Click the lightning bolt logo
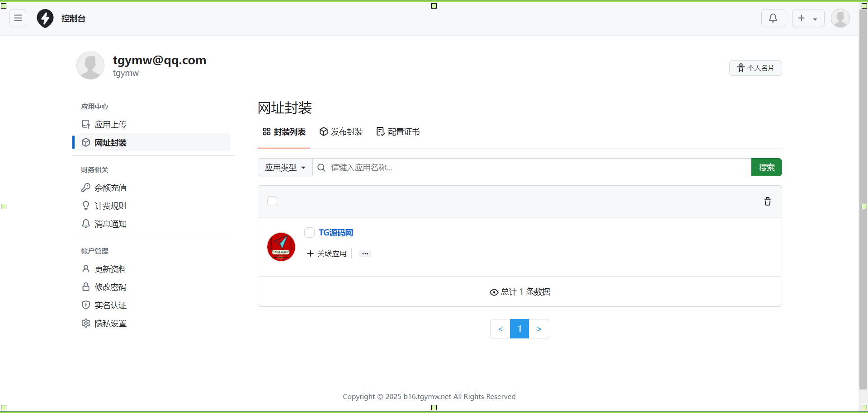868x413 pixels. 45,19
